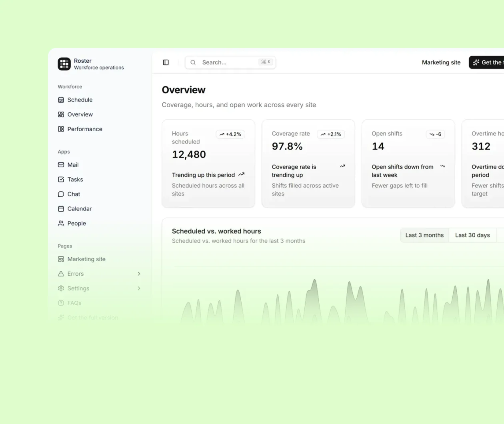Open Tasks from the Apps section
Screen dimensions: 504x424
point(100,179)
